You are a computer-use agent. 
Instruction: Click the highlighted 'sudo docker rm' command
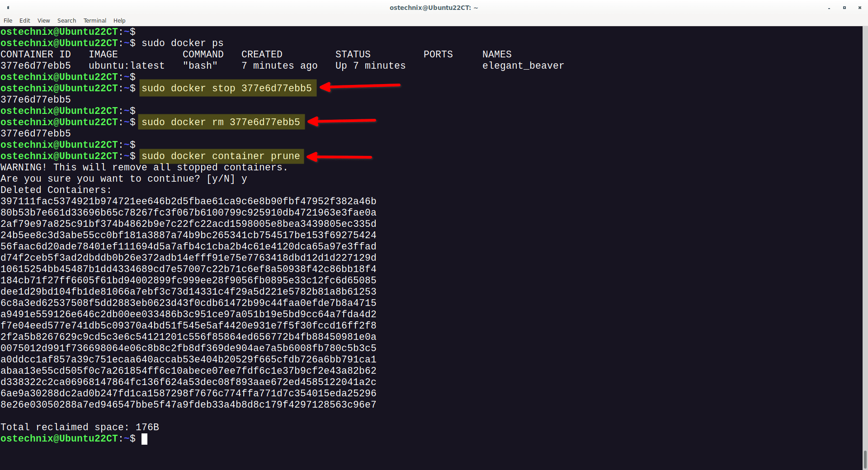221,122
